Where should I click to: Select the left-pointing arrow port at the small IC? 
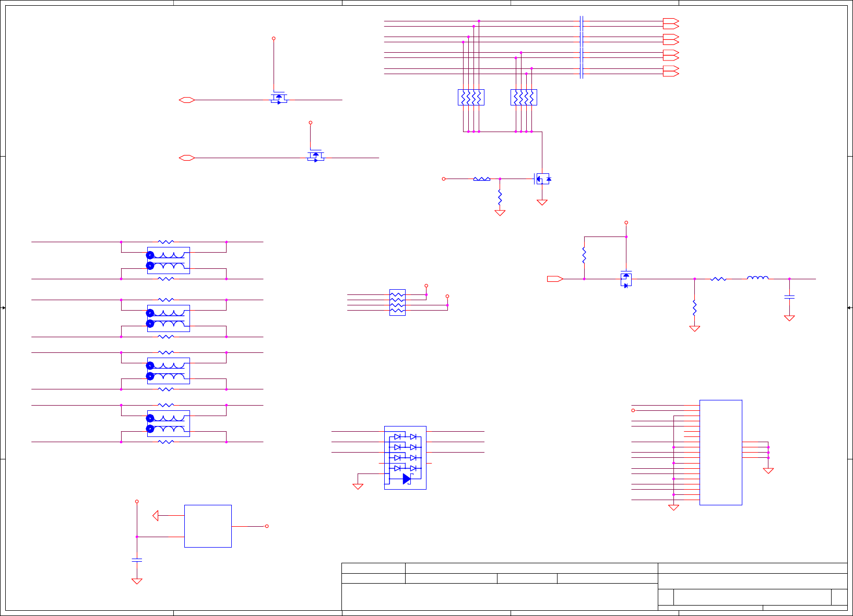[155, 516]
